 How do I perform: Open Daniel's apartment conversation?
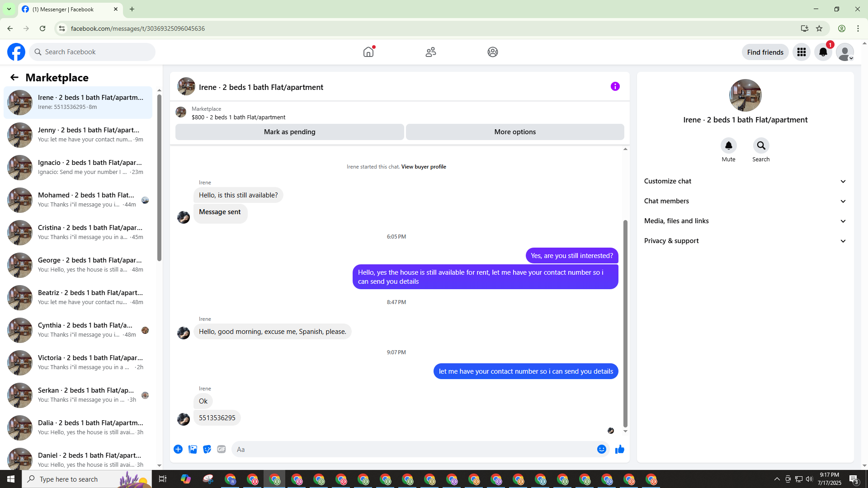coord(78,457)
